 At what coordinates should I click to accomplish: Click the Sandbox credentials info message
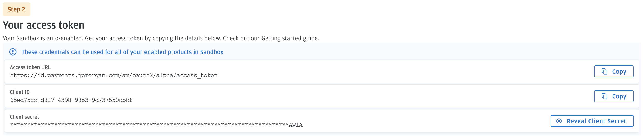(x=122, y=52)
